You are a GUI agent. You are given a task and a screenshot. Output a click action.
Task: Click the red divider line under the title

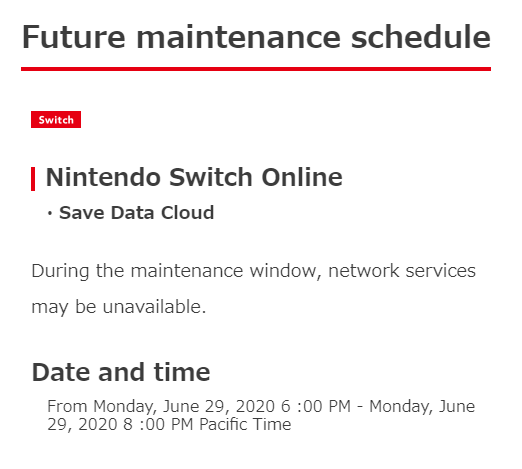coord(256,69)
